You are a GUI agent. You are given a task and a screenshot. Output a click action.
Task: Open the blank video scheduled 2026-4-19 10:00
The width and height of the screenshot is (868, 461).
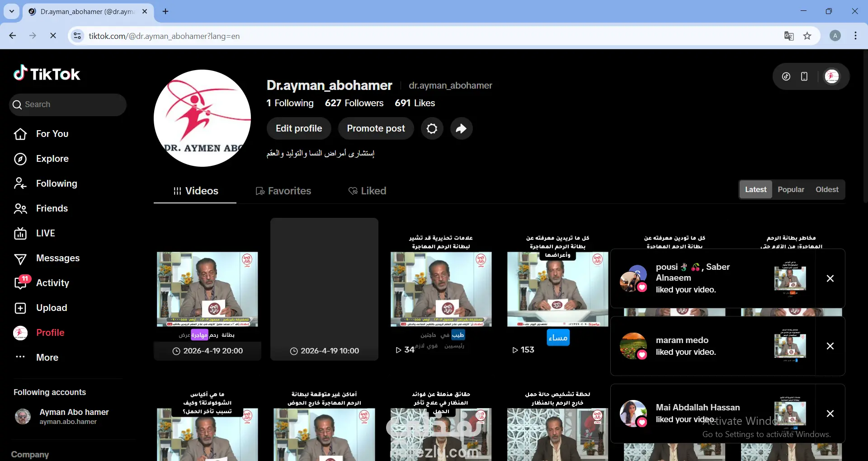tap(324, 289)
